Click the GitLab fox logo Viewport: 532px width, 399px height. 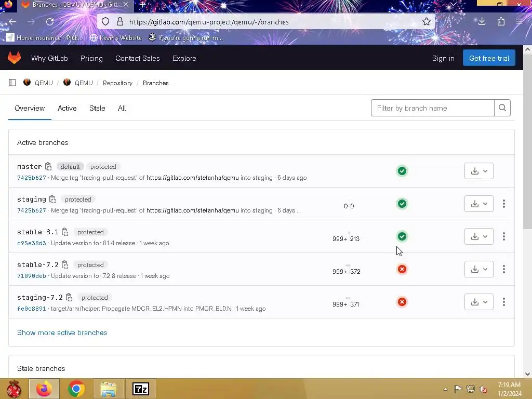coord(14,58)
